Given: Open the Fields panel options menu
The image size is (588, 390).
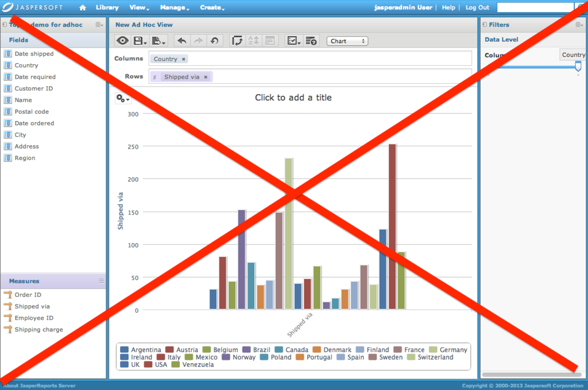Looking at the screenshot, I should (99, 25).
